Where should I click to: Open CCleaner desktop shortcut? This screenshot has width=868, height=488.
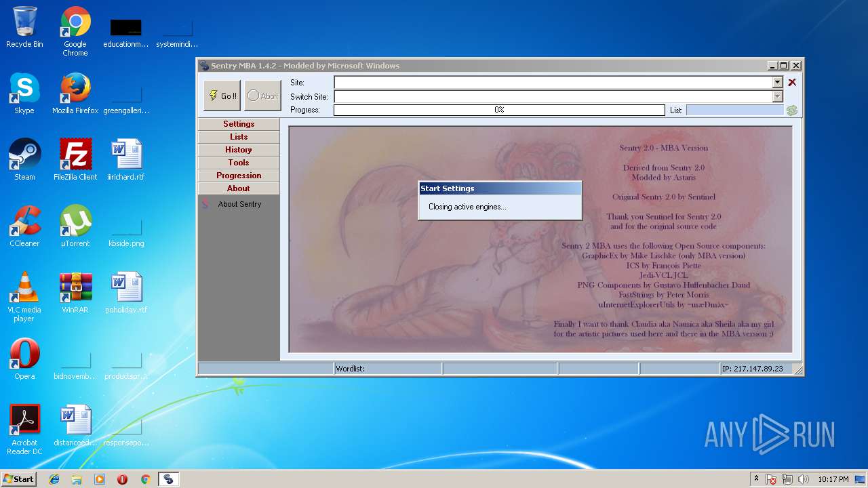click(24, 226)
